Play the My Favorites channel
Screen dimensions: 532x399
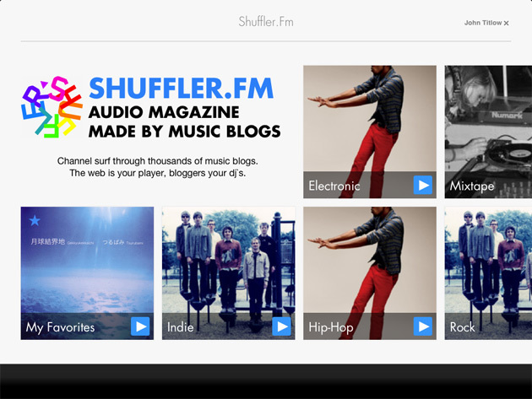(140, 326)
